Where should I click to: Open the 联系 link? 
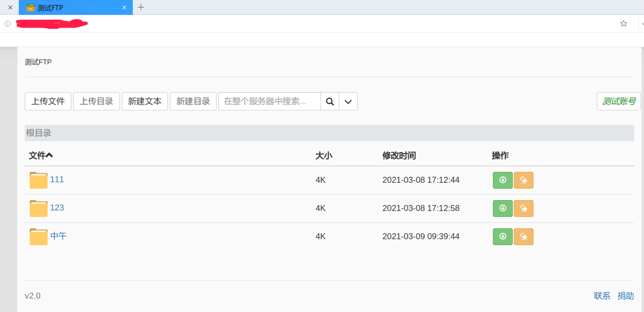602,296
